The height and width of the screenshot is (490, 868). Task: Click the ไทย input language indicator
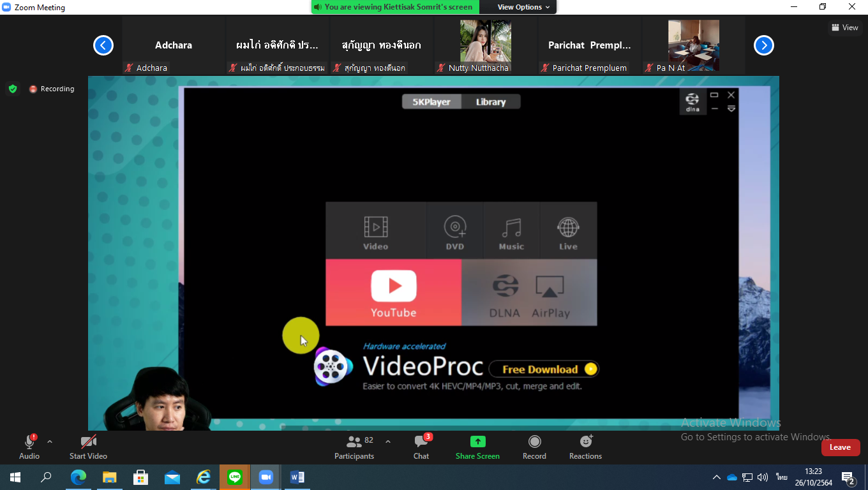click(781, 477)
